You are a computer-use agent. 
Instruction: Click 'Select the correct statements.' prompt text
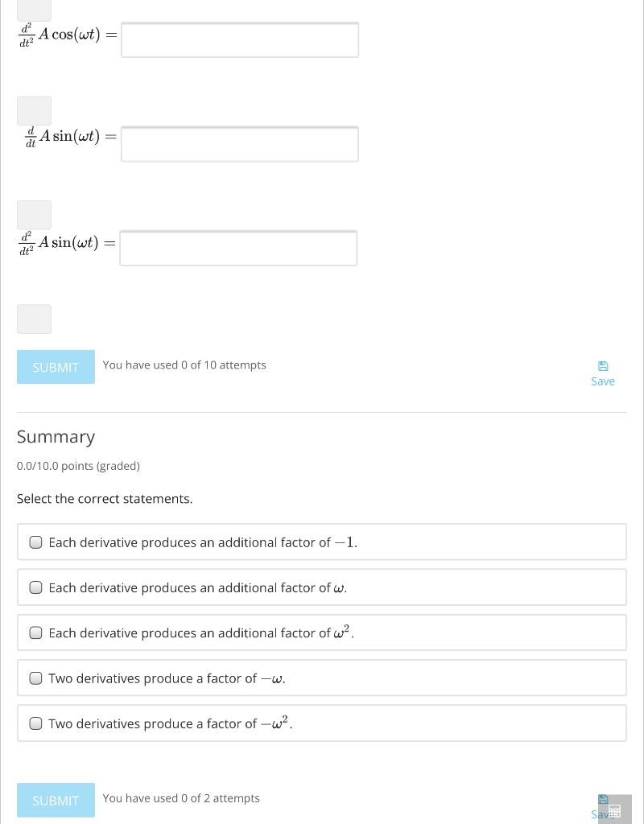point(105,499)
